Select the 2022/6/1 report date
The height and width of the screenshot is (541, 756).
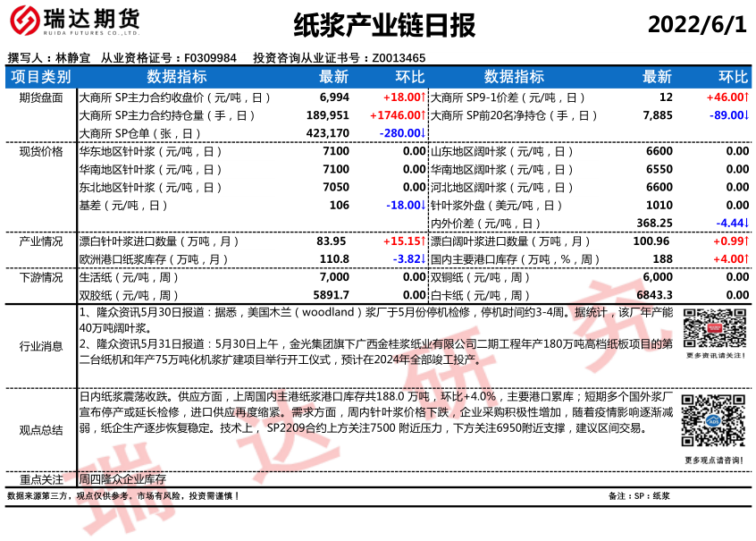pos(696,25)
